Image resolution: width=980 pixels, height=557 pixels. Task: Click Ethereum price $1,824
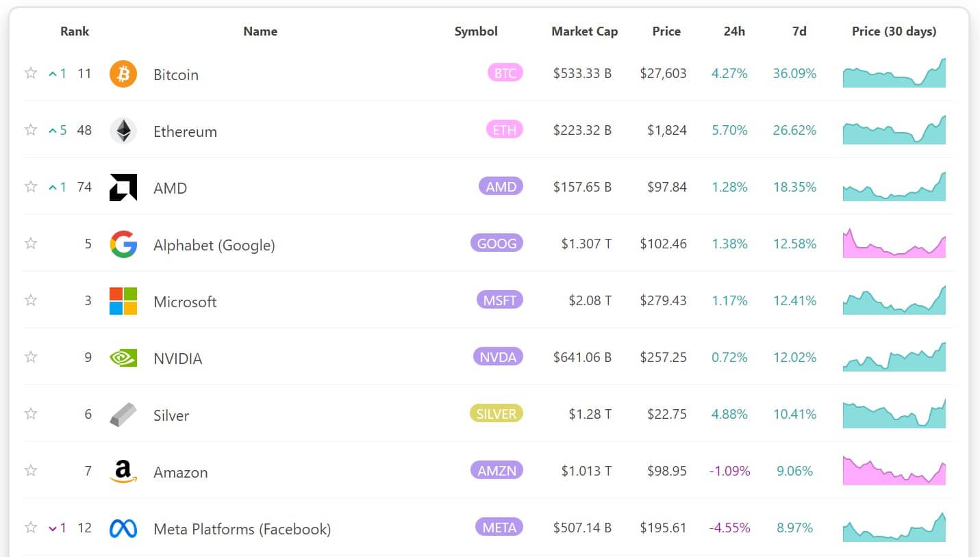click(667, 130)
